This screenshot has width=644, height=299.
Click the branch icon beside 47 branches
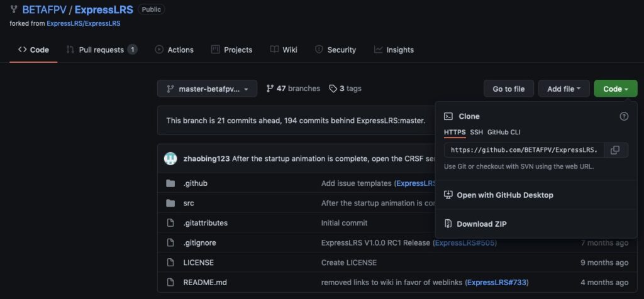pyautogui.click(x=270, y=89)
